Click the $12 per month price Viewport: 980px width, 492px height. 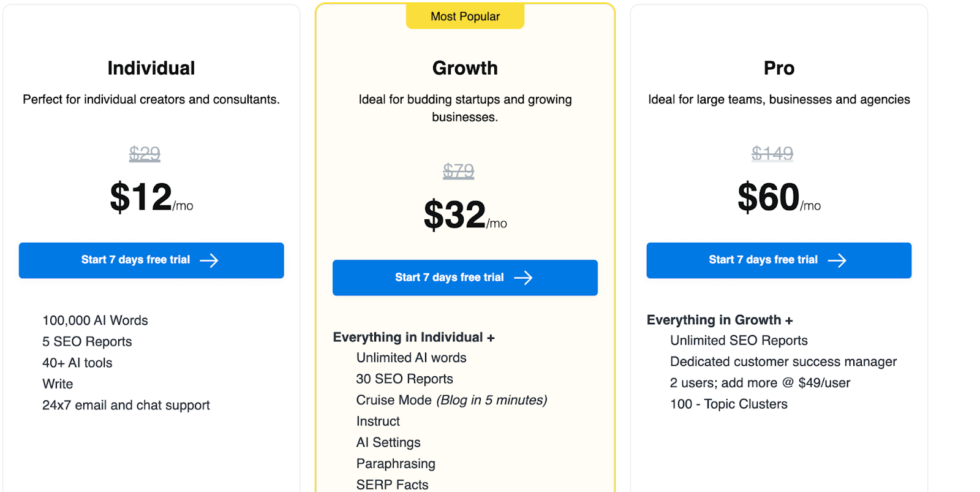[x=151, y=197]
